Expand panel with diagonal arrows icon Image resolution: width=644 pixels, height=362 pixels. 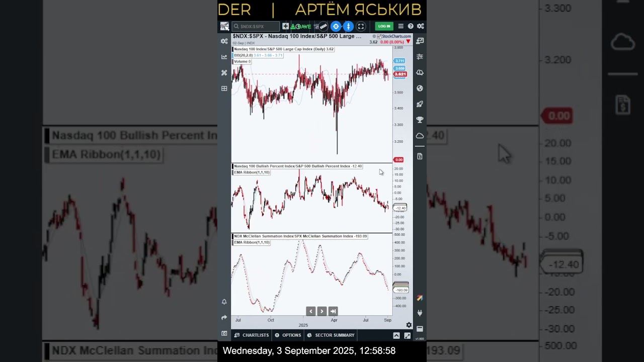pos(407,335)
